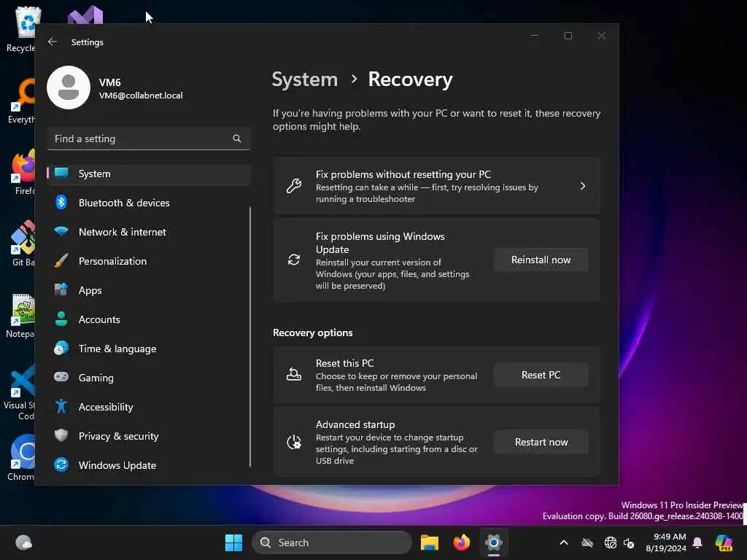Open the notification bell in system tray
The height and width of the screenshot is (560, 747).
[697, 542]
